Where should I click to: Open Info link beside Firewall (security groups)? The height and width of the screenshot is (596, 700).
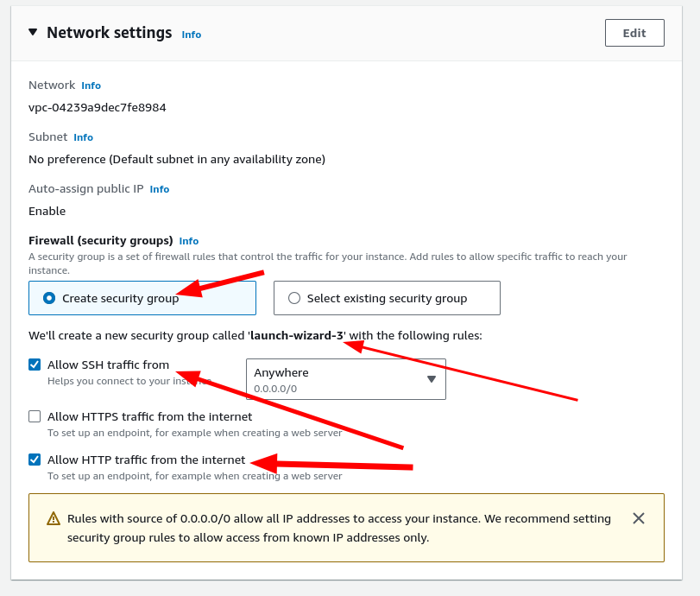tap(188, 241)
